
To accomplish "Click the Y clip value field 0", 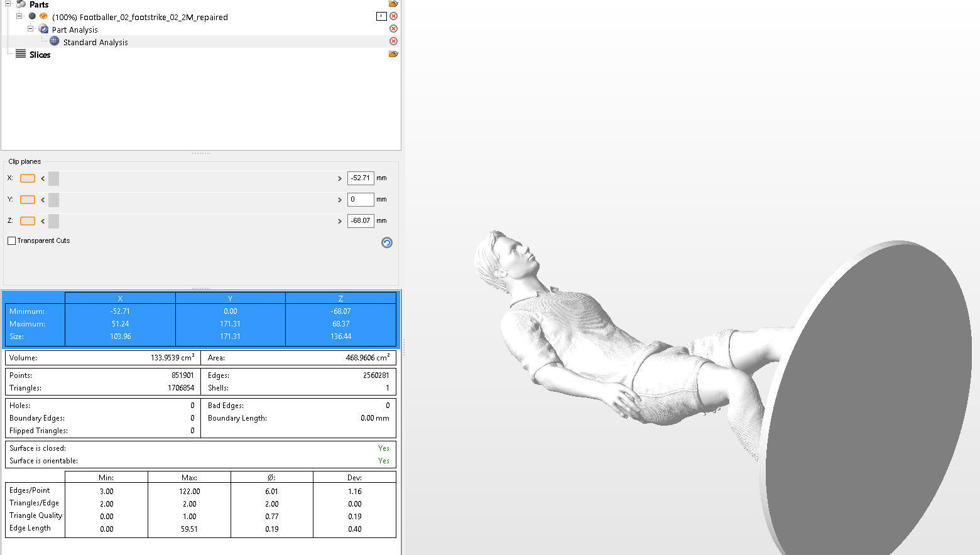I will (x=361, y=200).
